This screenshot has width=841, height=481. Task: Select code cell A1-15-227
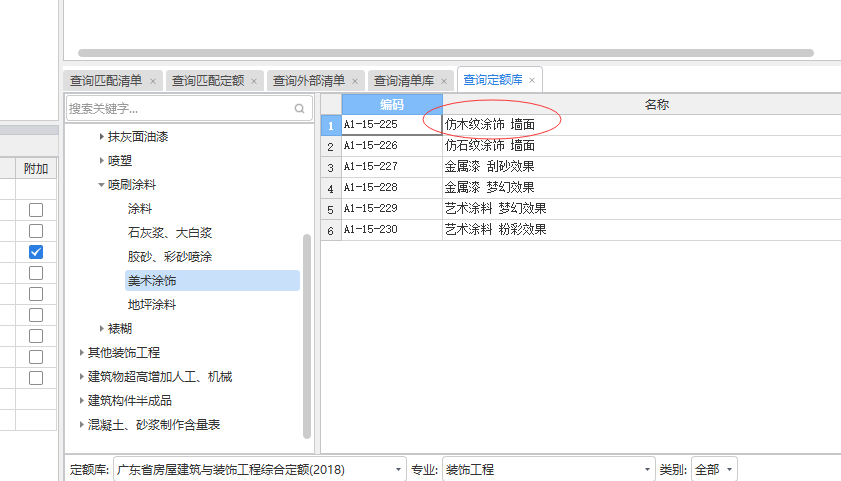click(392, 166)
